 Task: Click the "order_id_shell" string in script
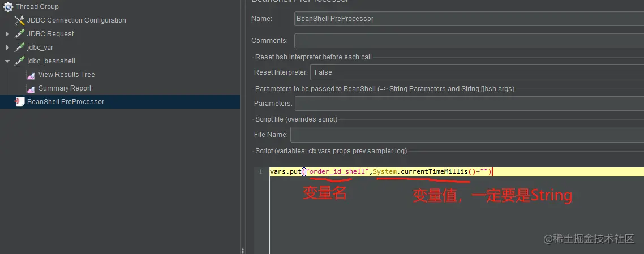[x=338, y=172]
